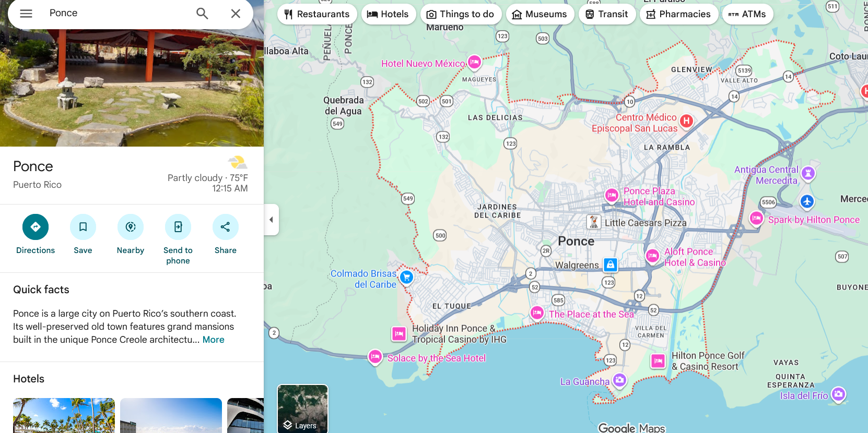Filter map by Hotels
Screen dimensions: 868x433
(x=388, y=14)
